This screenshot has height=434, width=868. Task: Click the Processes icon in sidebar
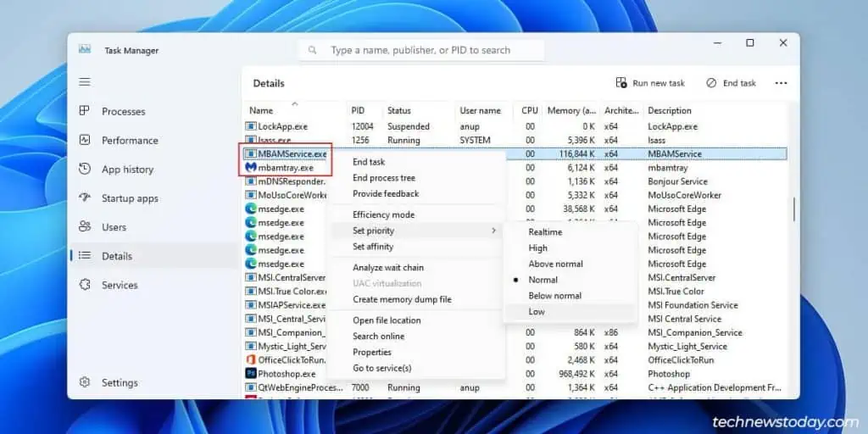(x=84, y=111)
